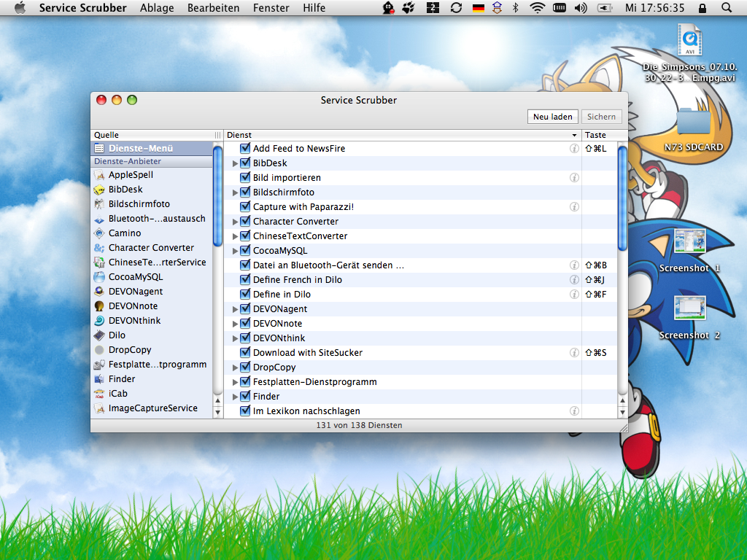Click the AppleSpell icon in the source list
The height and width of the screenshot is (560, 747).
coord(99,175)
